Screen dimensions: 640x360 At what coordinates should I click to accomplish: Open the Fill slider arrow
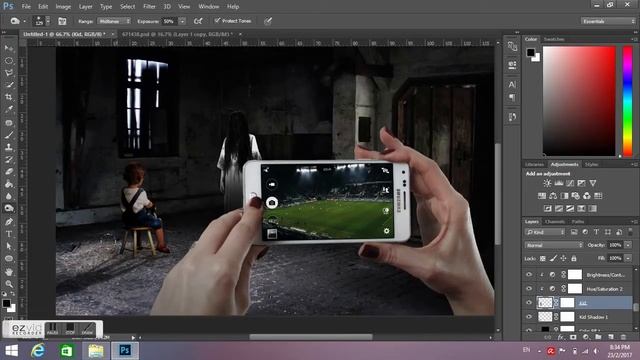tap(628, 258)
